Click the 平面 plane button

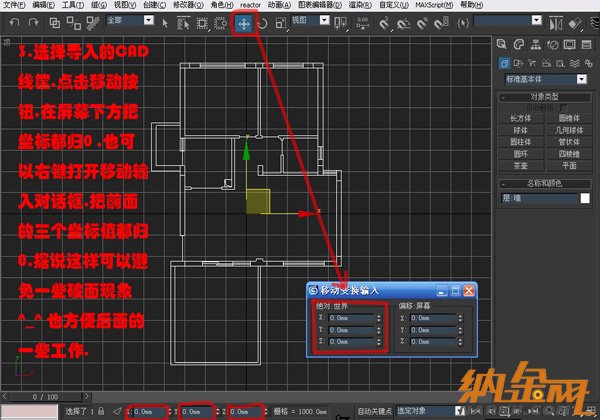569,166
